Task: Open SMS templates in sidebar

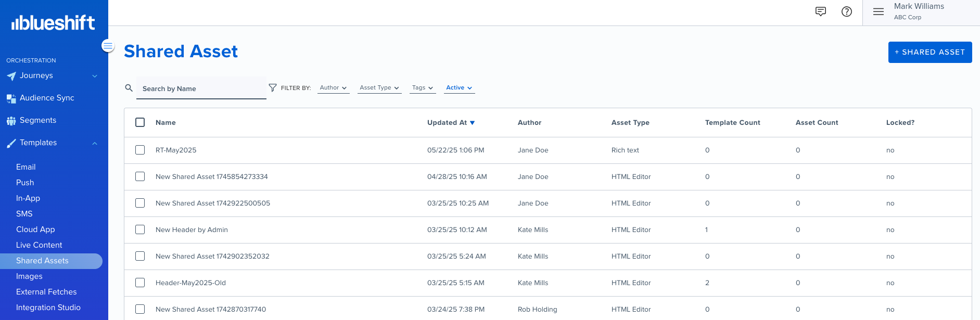Action: point(24,214)
